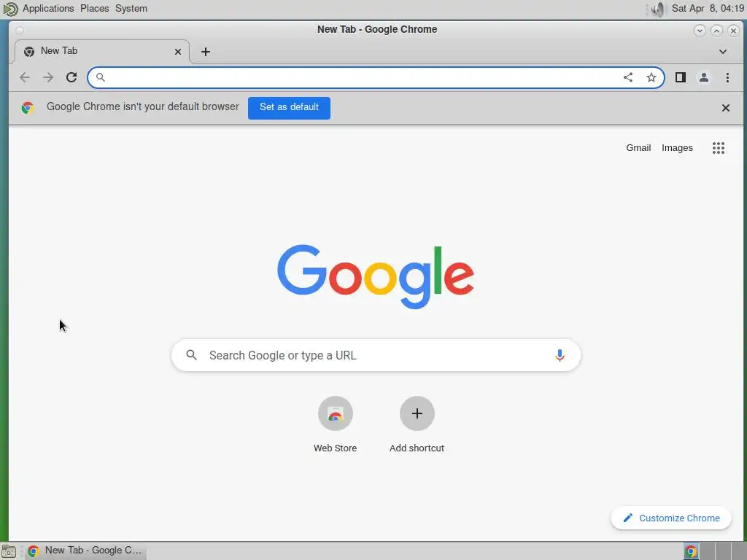Image resolution: width=747 pixels, height=560 pixels.
Task: Open the Google apps grid
Action: pyautogui.click(x=719, y=148)
